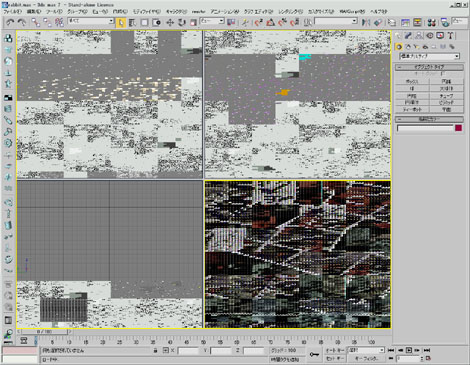Activate the highlighted Select Object arrow tool

coord(121,22)
